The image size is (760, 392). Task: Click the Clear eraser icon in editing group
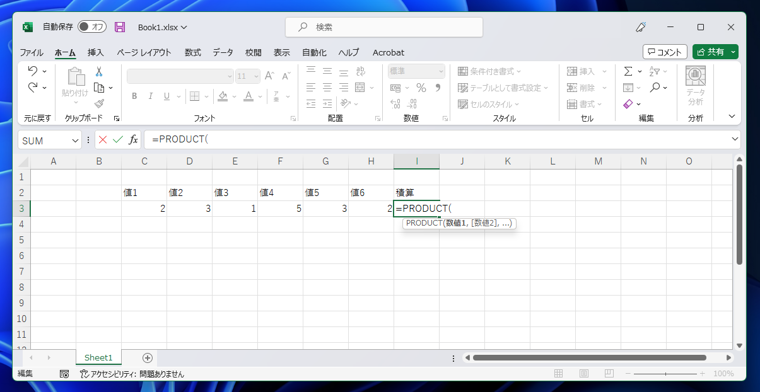(628, 104)
